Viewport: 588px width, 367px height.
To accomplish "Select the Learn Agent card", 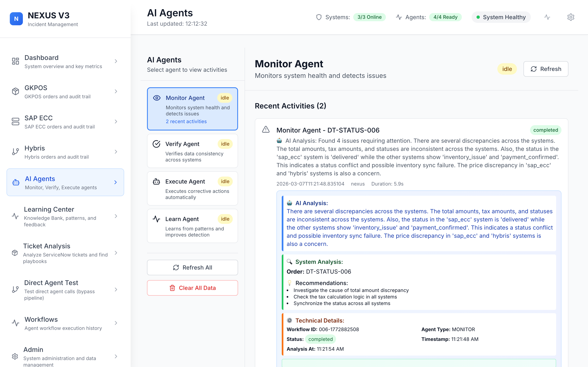I will tap(192, 226).
